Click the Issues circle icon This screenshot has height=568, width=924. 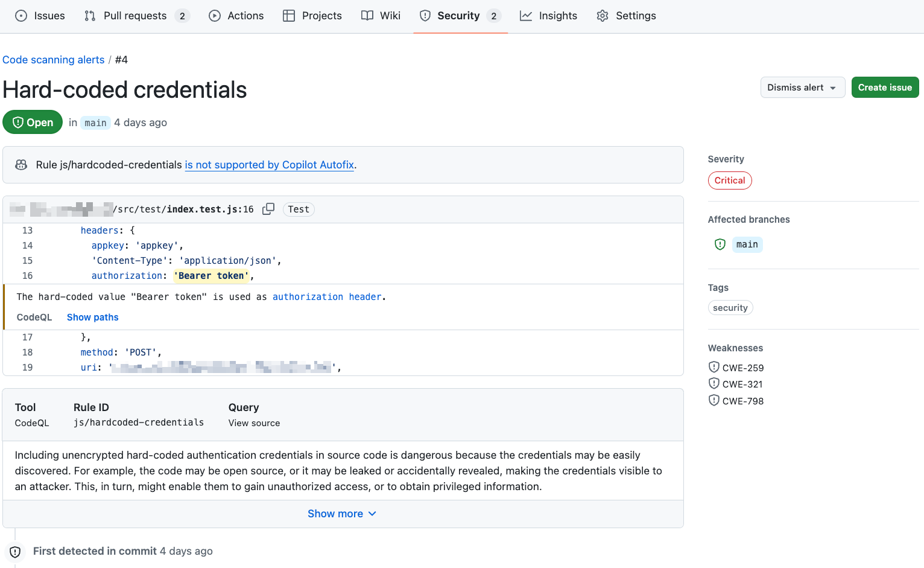coord(21,16)
